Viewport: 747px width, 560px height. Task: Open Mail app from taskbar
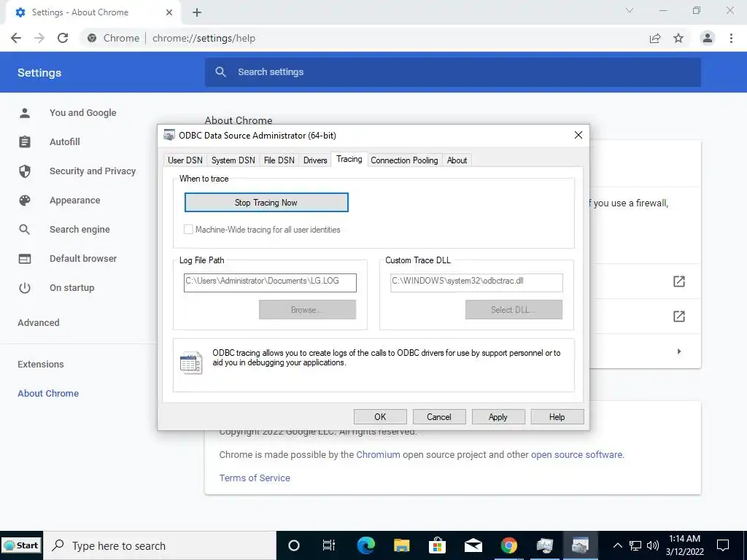(x=473, y=545)
